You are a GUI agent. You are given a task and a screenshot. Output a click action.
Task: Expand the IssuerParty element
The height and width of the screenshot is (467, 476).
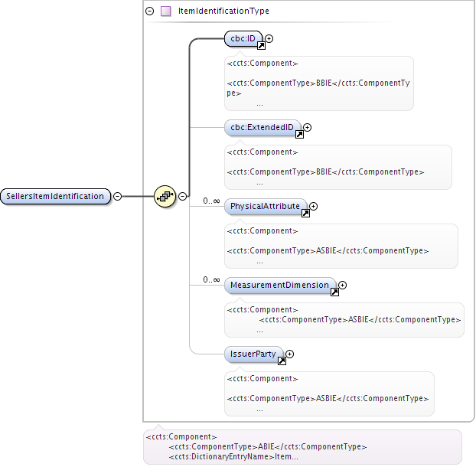(x=290, y=354)
